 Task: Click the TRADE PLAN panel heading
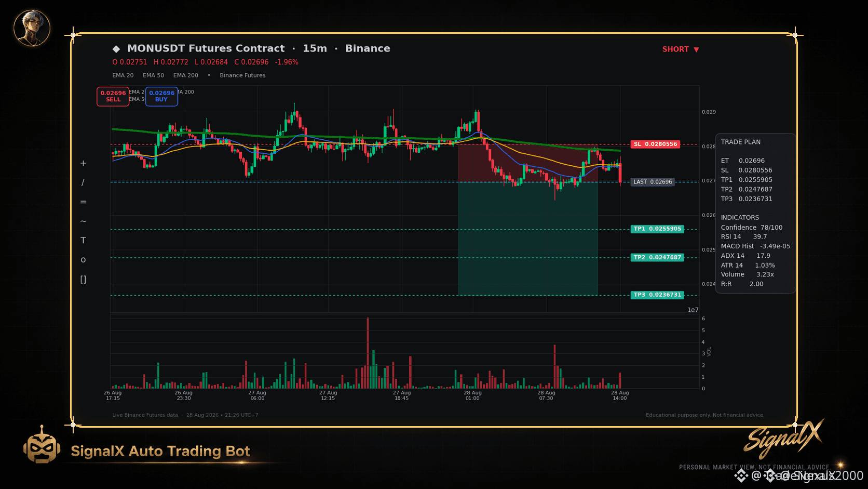[740, 142]
